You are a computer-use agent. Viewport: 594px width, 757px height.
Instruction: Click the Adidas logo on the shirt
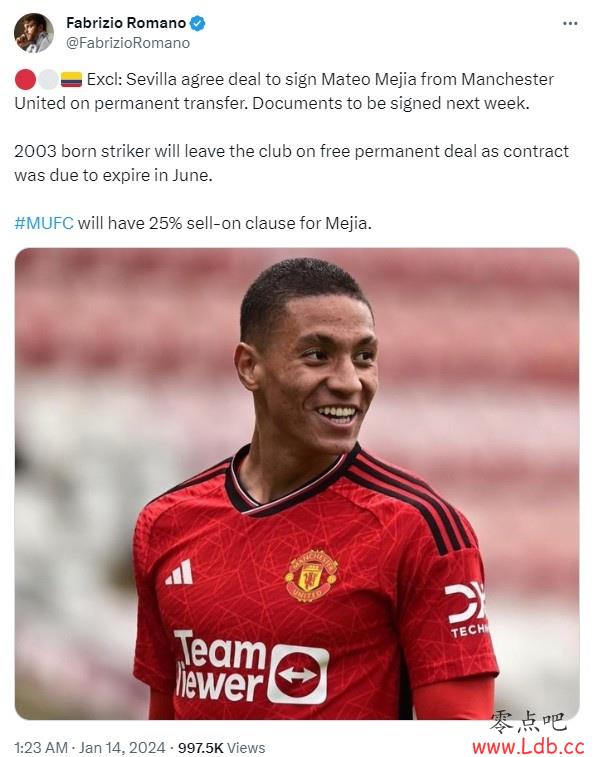(x=179, y=573)
